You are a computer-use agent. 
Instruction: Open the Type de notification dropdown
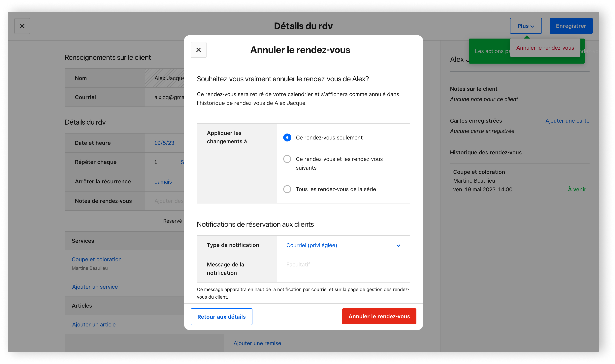343,245
